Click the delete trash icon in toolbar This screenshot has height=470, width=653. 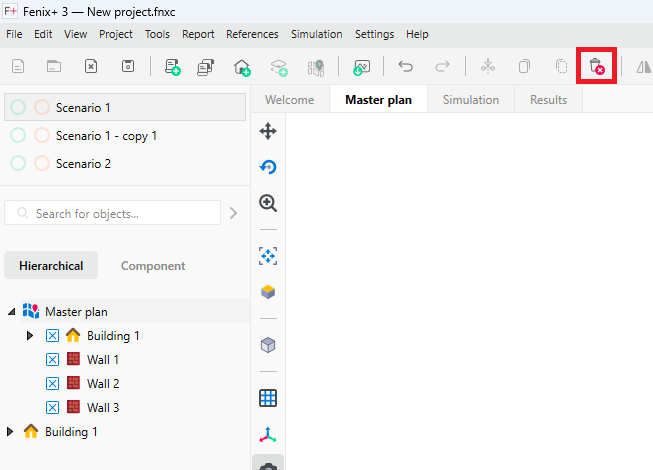coord(596,67)
